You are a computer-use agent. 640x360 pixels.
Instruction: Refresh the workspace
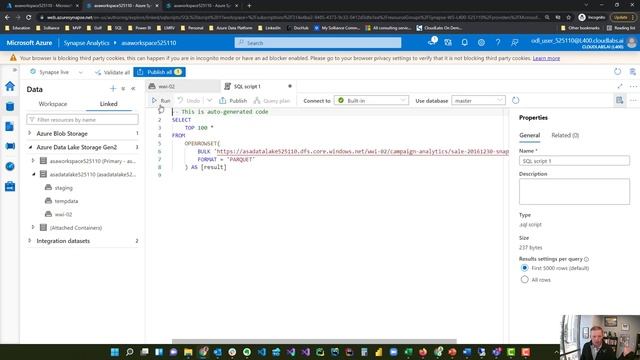coord(618,72)
